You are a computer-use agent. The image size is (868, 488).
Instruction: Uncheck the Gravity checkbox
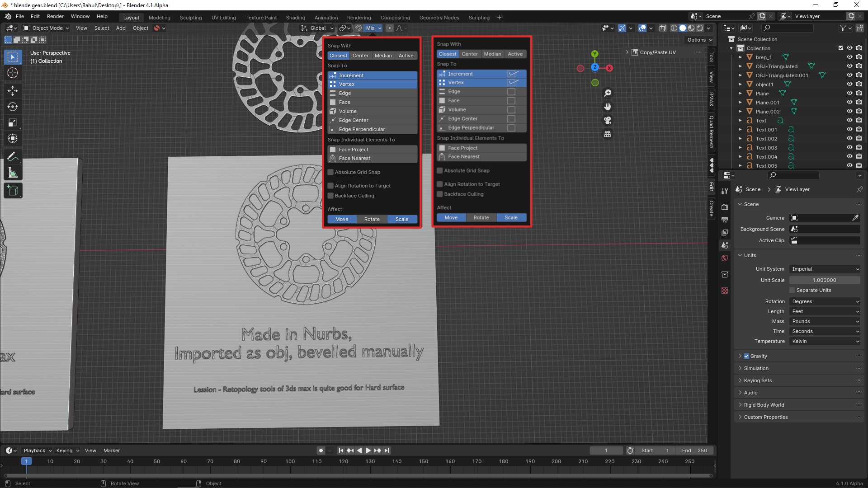point(746,356)
